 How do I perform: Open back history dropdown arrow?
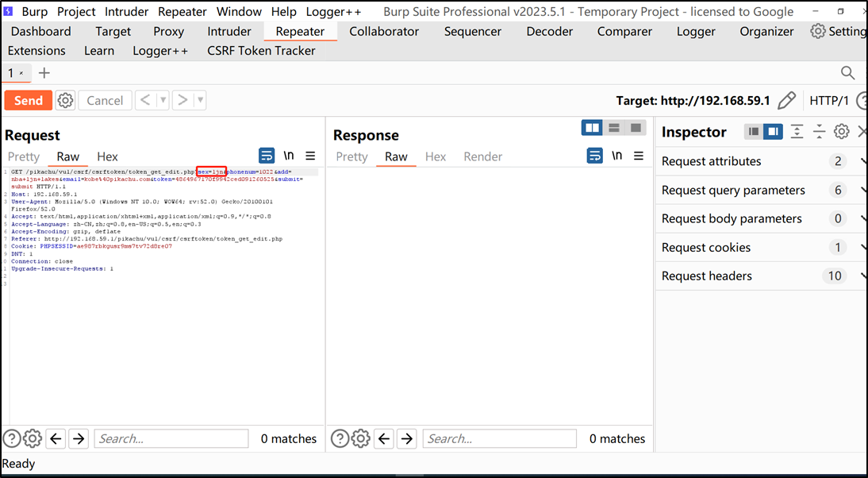(x=163, y=100)
